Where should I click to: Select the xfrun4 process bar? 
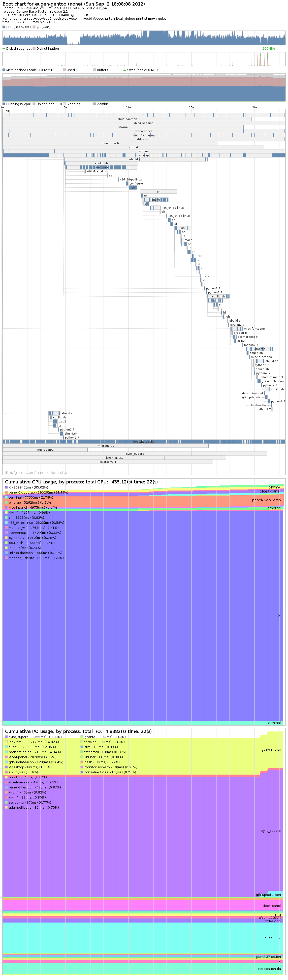point(133,147)
